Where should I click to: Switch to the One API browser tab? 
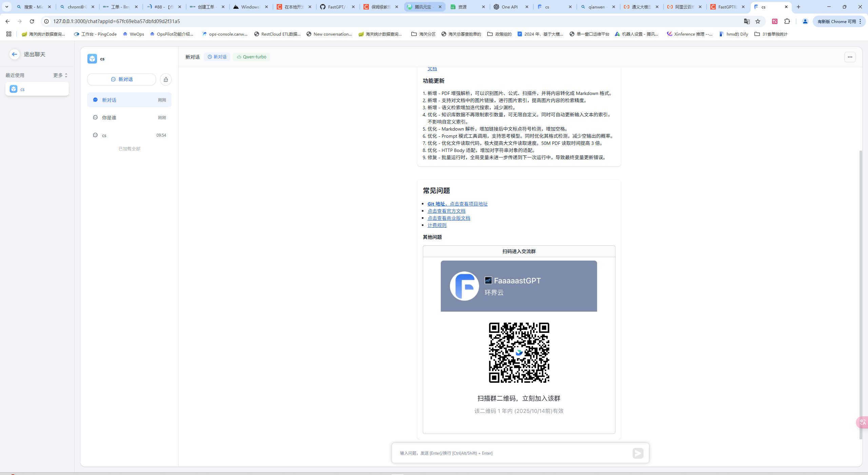click(x=509, y=7)
